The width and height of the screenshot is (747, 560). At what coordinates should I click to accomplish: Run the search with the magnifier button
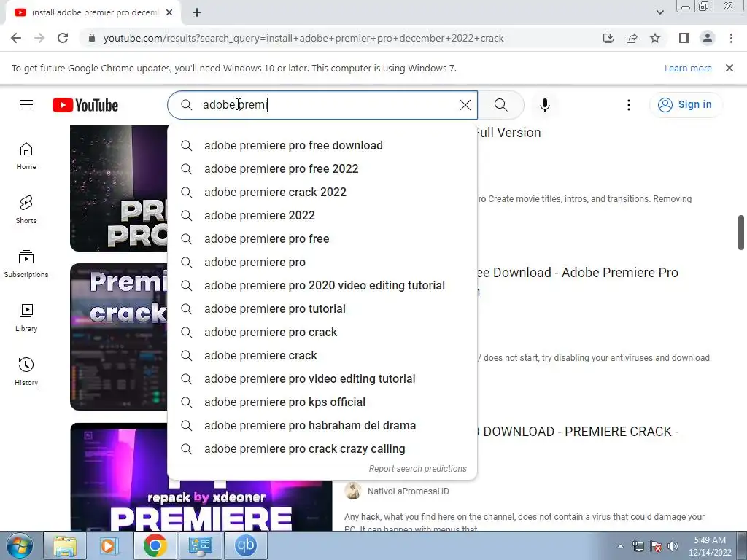[500, 105]
